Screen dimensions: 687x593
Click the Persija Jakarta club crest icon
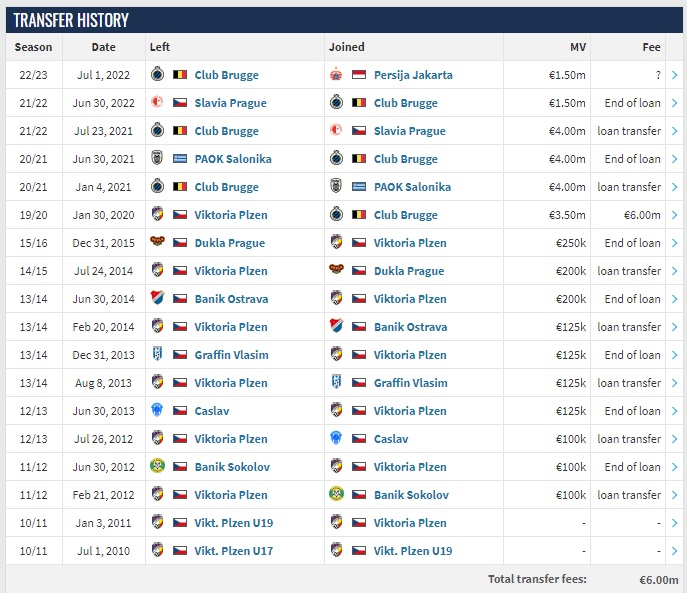[x=337, y=75]
